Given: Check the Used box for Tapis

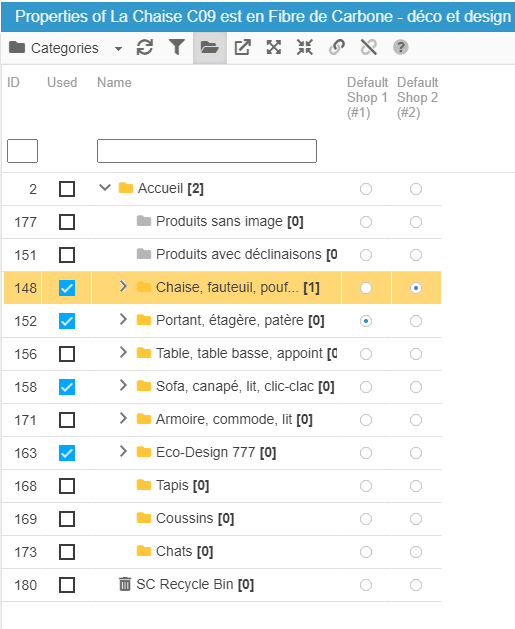Looking at the screenshot, I should click(67, 486).
